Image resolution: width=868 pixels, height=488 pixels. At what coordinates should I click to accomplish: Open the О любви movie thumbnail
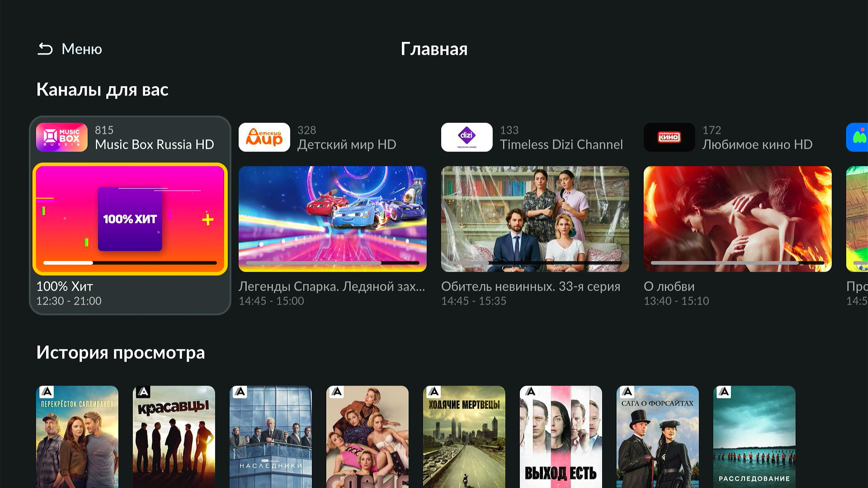click(738, 219)
